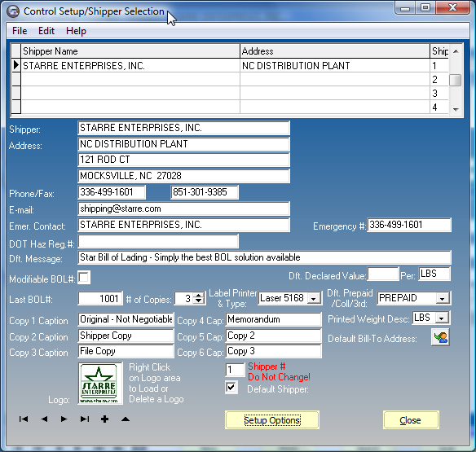Jump to last shipper record
The width and height of the screenshot is (476, 452).
point(85,419)
